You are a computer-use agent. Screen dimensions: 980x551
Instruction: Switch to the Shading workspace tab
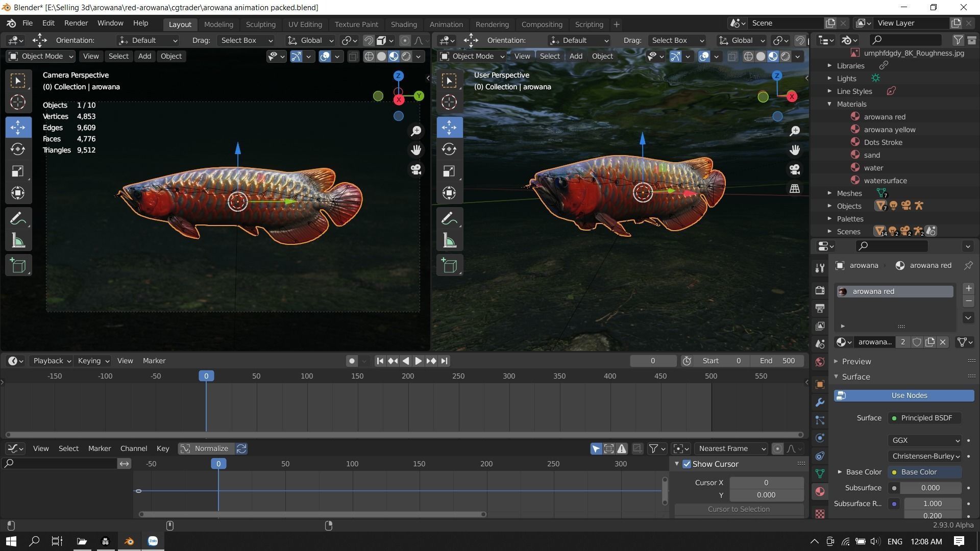(x=404, y=24)
